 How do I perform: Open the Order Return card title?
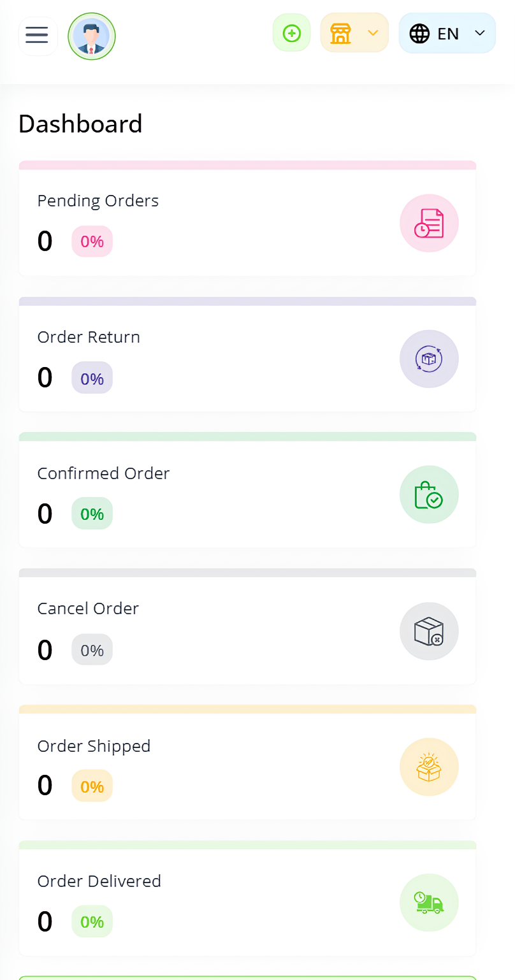[89, 336]
